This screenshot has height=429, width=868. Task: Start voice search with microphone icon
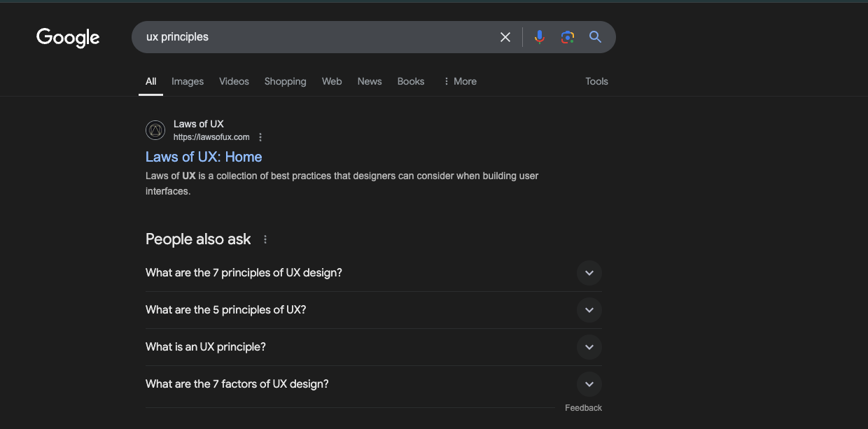(x=539, y=37)
